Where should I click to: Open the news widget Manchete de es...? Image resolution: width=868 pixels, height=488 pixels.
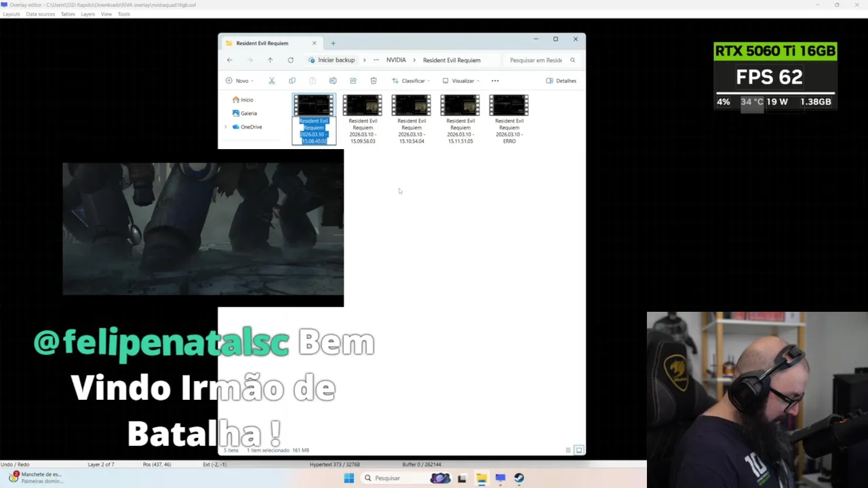(35, 477)
